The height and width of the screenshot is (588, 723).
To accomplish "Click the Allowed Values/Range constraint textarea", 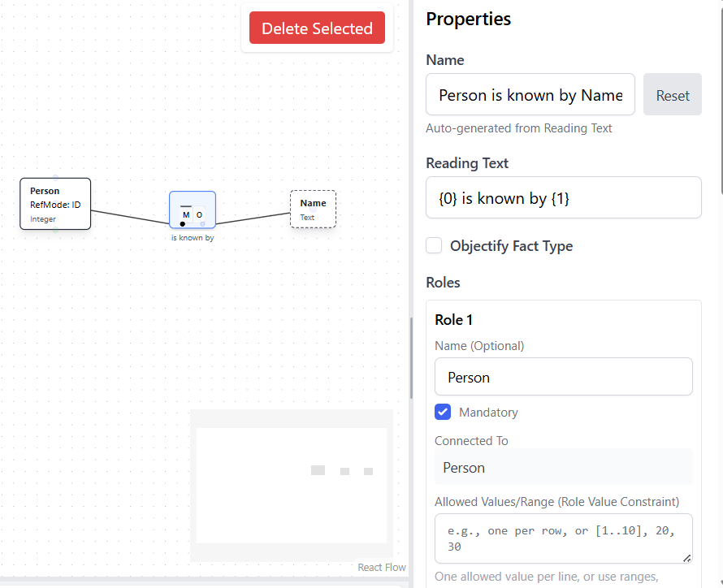I will point(563,537).
